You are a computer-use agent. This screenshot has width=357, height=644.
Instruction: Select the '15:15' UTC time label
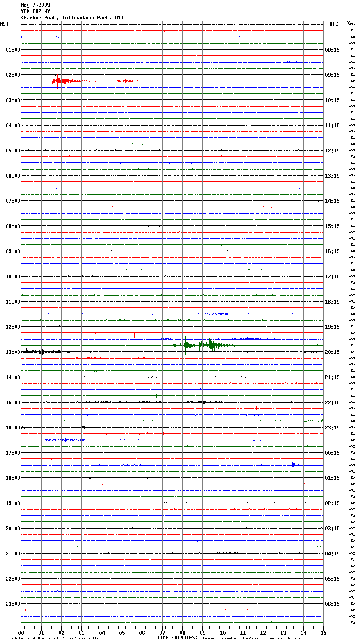(x=332, y=226)
